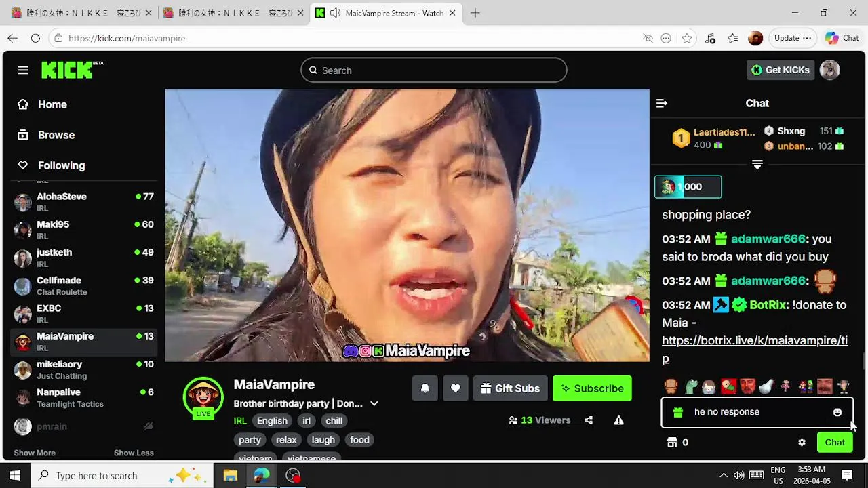Open a new browser tab
The image size is (868, 488).
click(x=475, y=13)
